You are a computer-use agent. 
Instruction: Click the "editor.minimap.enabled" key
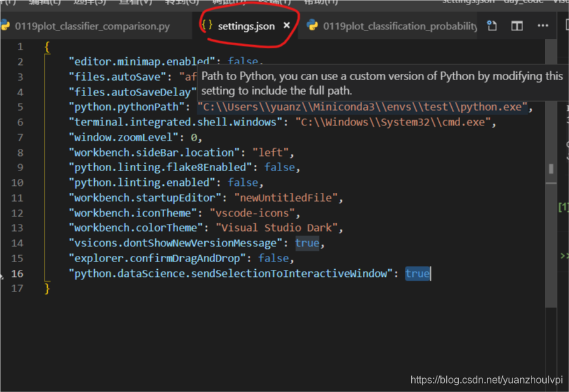tap(142, 61)
